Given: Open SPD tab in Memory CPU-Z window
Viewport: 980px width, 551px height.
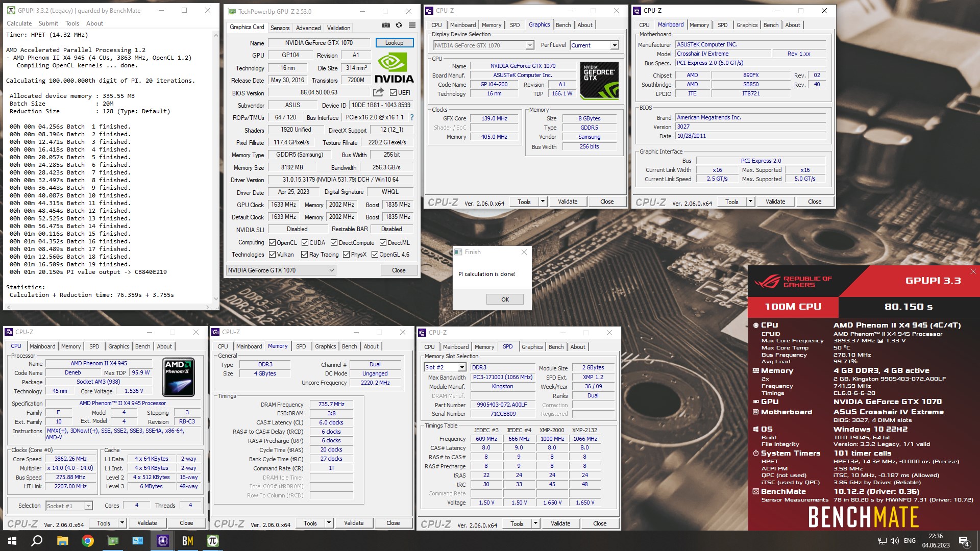Looking at the screenshot, I should coord(301,346).
